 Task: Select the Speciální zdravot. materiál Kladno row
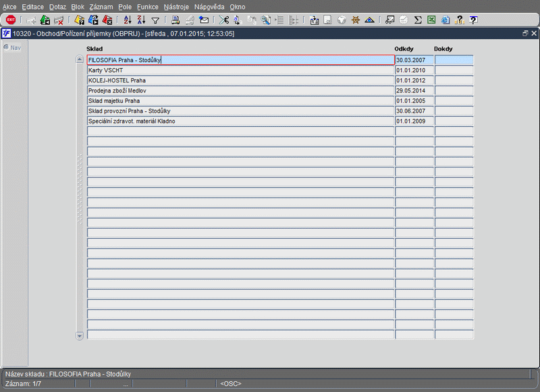click(x=240, y=121)
